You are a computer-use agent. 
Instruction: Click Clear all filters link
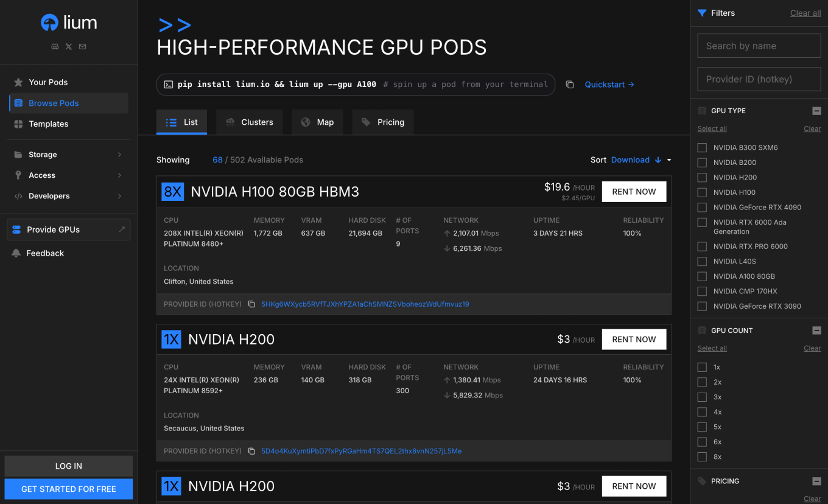[805, 13]
